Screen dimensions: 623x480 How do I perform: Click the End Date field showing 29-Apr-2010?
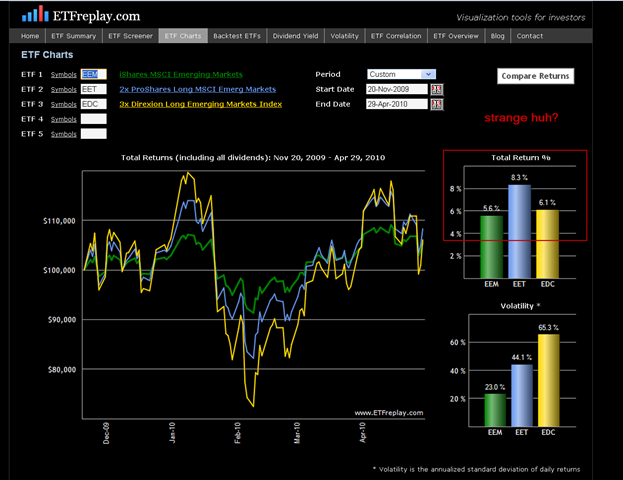coord(397,105)
